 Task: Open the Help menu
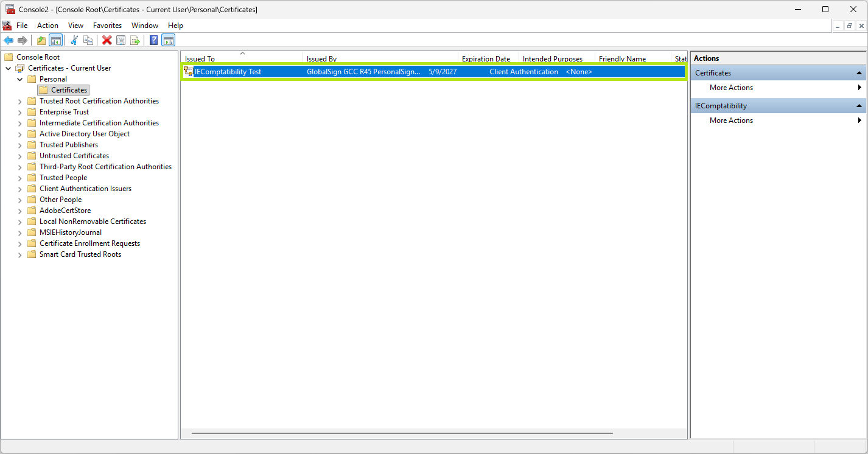pyautogui.click(x=175, y=26)
